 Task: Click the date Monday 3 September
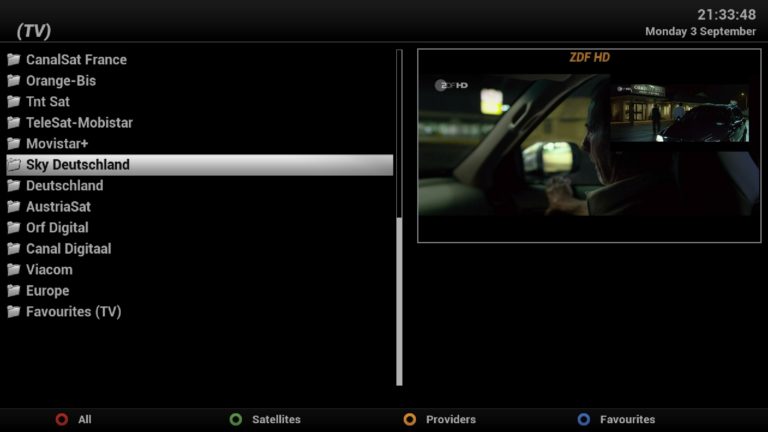(x=700, y=32)
